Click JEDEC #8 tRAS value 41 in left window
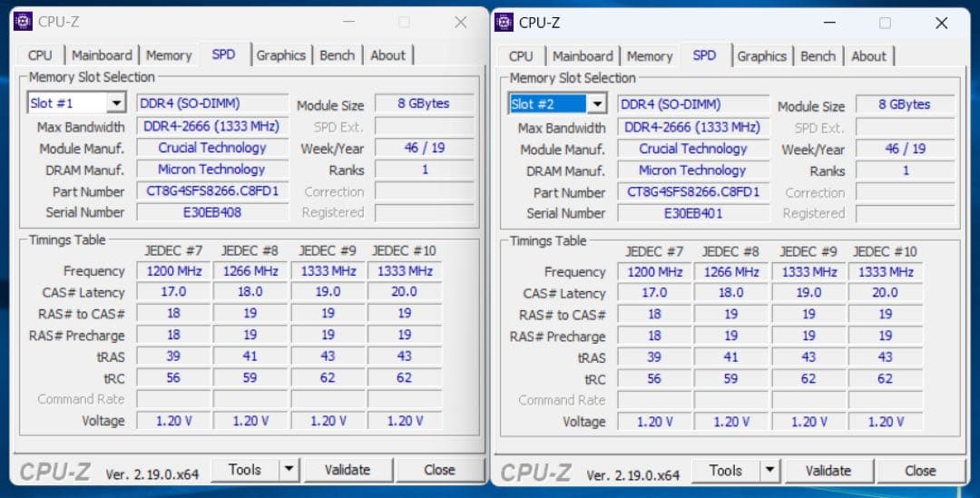 coord(250,356)
